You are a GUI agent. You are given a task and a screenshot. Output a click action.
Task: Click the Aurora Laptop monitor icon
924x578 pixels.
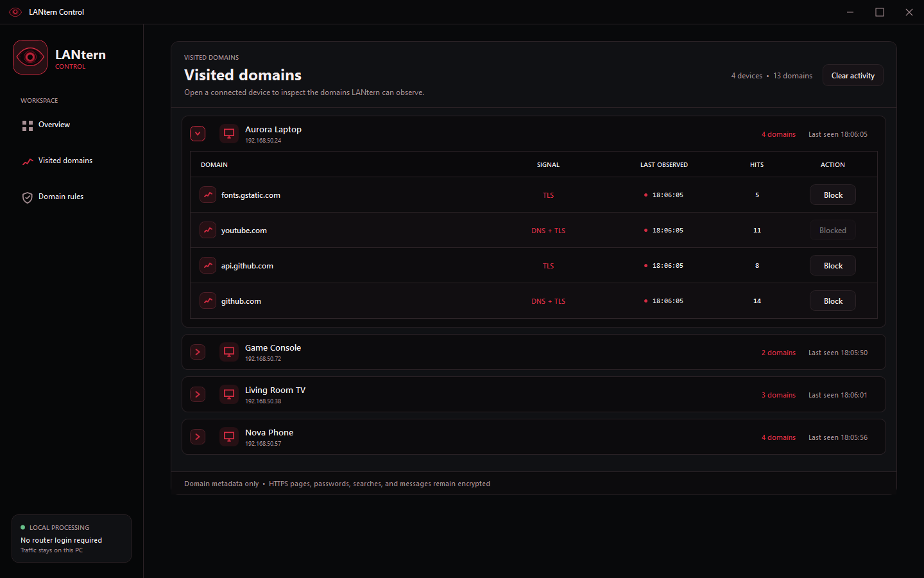[229, 134]
